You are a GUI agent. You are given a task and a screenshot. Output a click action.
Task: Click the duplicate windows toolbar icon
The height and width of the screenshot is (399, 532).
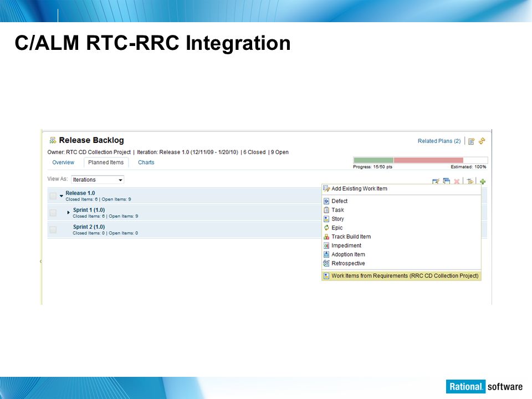coord(447,182)
